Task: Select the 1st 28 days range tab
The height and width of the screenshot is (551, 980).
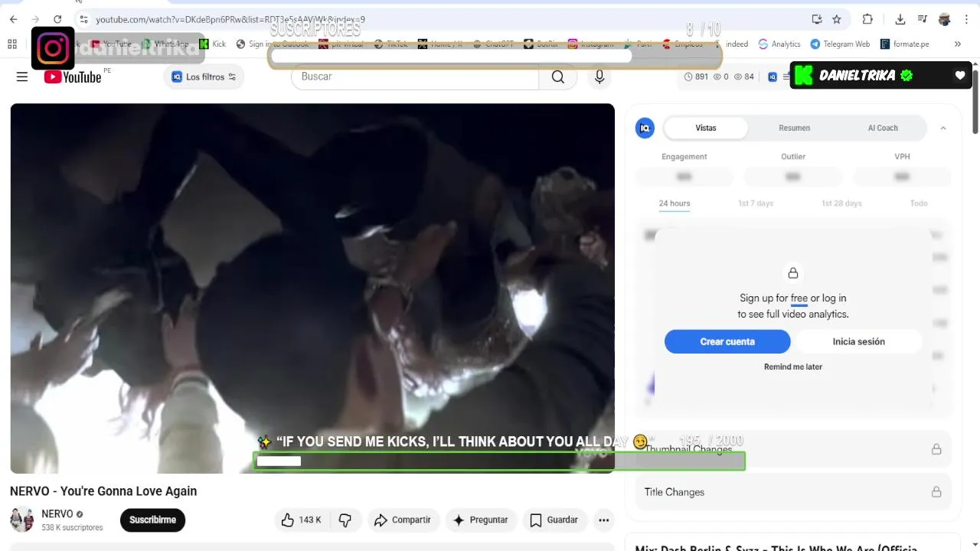Action: (x=841, y=204)
